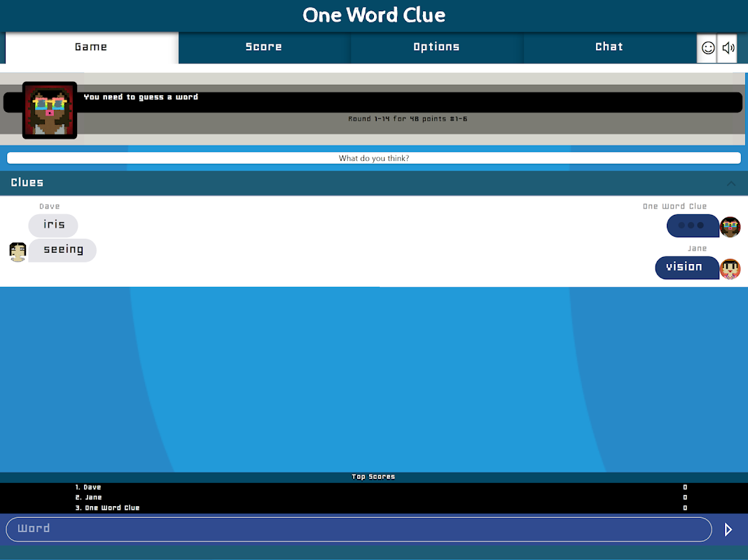Click the large player avatar with sunglasses
Viewport: 748px width, 560px height.
point(50,110)
